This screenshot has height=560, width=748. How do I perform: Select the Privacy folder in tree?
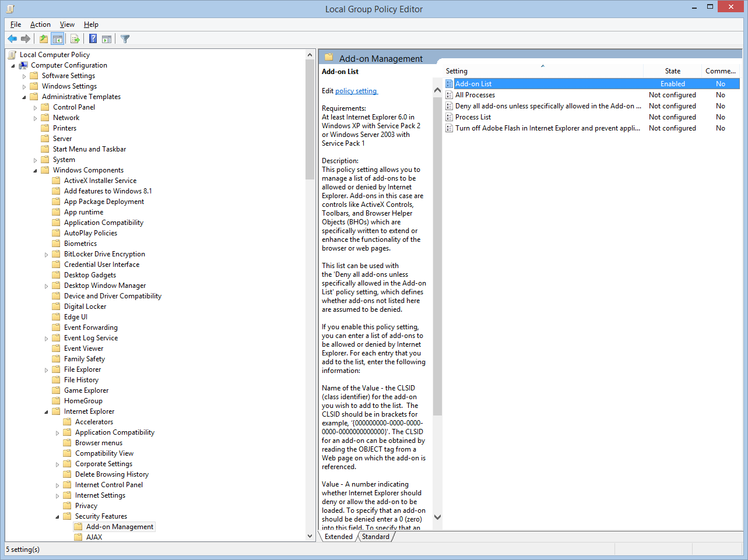(x=86, y=506)
